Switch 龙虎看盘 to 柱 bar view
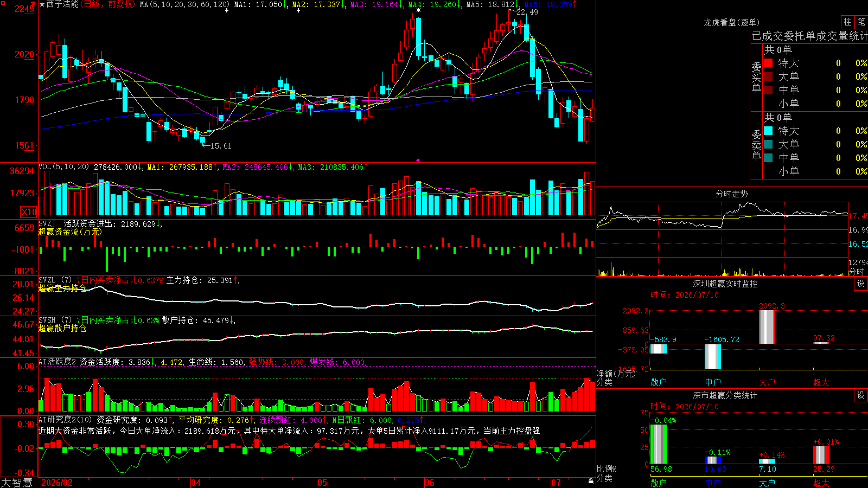Viewport: 868px width, 488px height. point(847,22)
